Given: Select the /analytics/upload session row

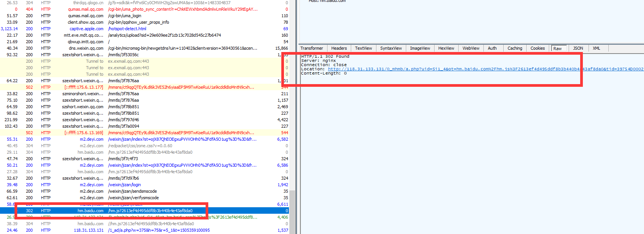Looking at the screenshot, I should [x=144, y=35].
